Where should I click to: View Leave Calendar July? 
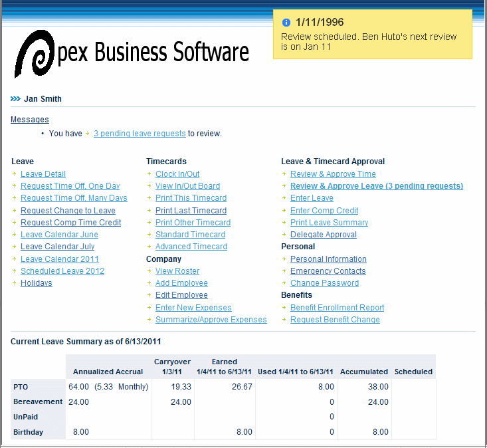coord(57,247)
